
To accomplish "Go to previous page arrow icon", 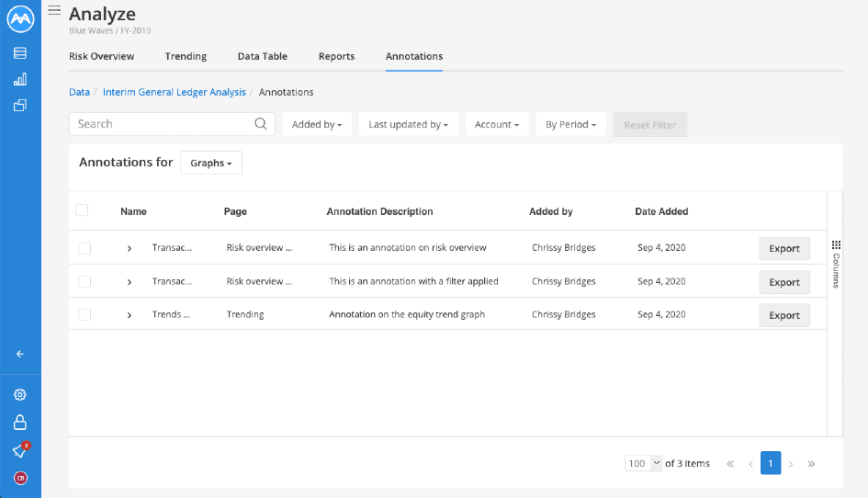I will click(750, 464).
